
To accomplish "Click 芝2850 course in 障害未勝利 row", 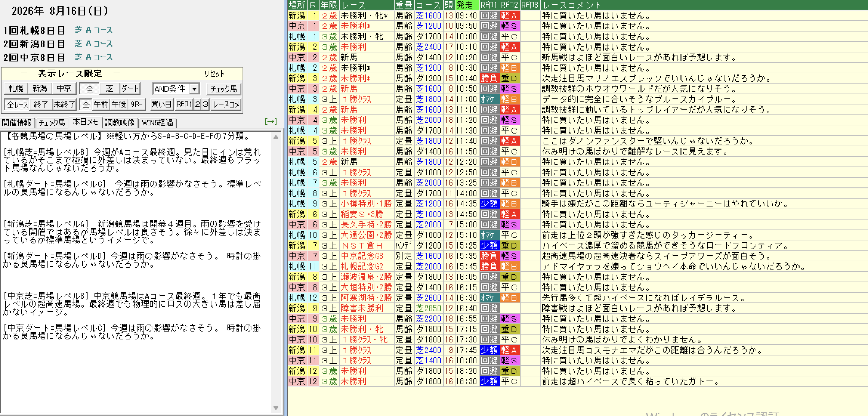I will [429, 308].
